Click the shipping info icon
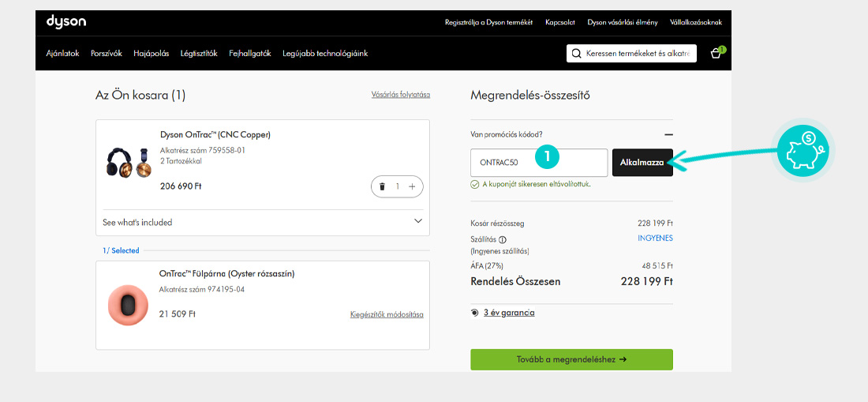Image resolution: width=868 pixels, height=402 pixels. tap(503, 239)
